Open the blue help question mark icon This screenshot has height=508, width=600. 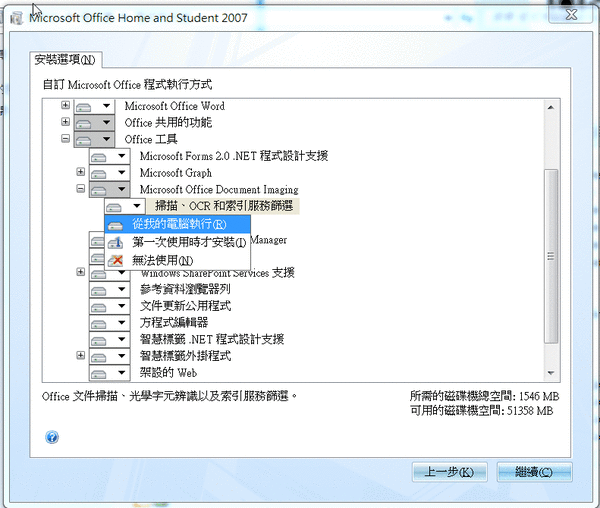[52, 437]
